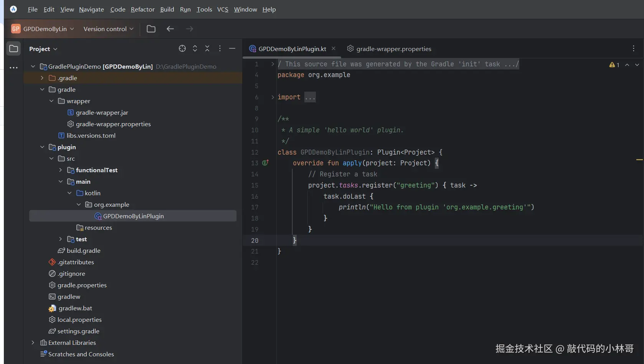Expand the folded import block
Screen dimensions: 644x364
272,97
